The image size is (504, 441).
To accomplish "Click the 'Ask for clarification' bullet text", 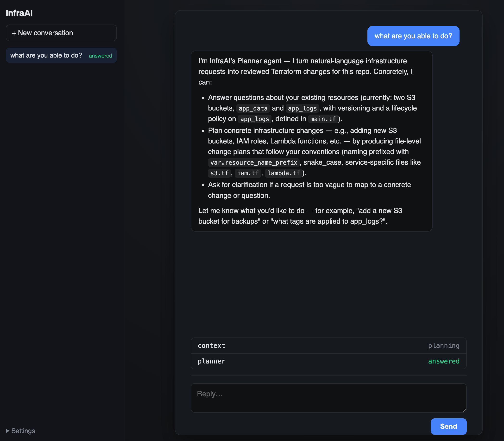I will [x=309, y=190].
